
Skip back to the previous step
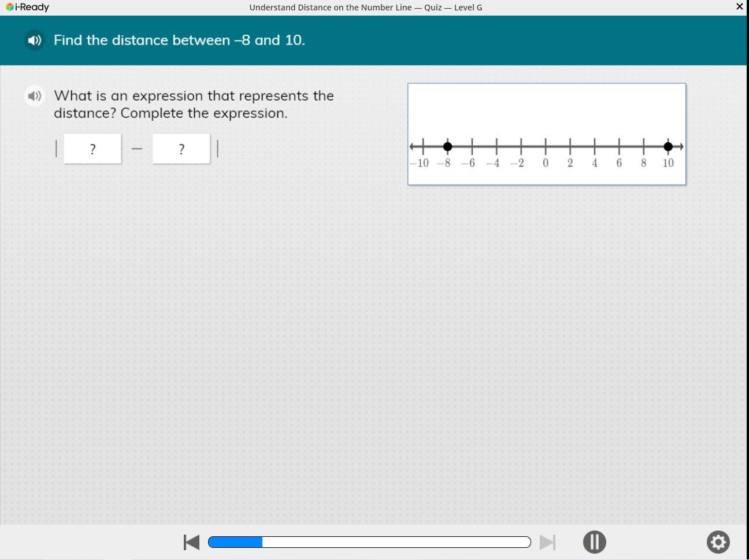(x=191, y=542)
